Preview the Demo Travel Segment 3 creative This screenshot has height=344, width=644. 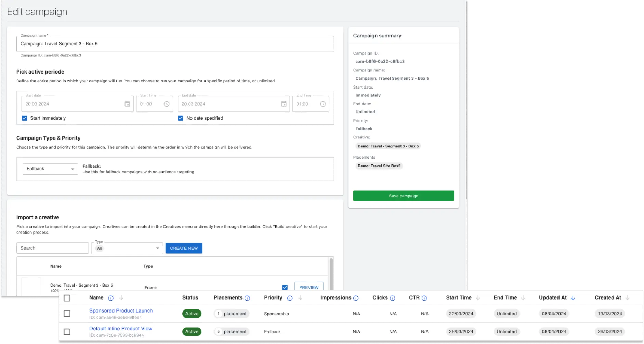(308, 287)
